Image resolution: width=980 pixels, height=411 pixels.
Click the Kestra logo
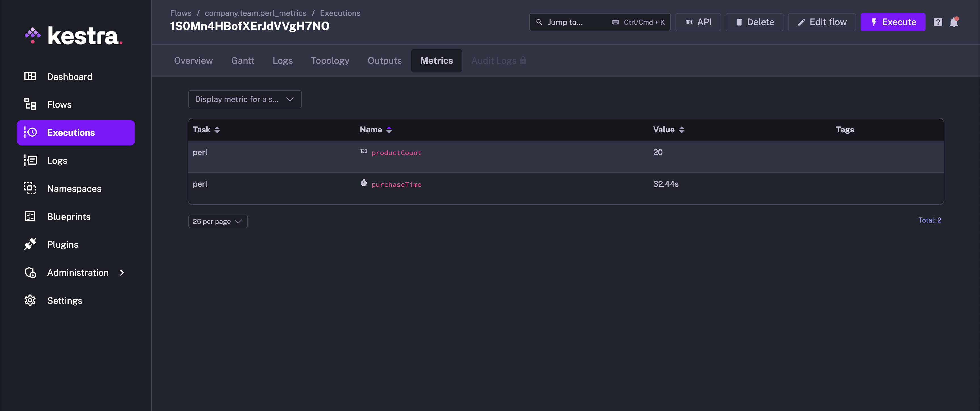(x=73, y=36)
